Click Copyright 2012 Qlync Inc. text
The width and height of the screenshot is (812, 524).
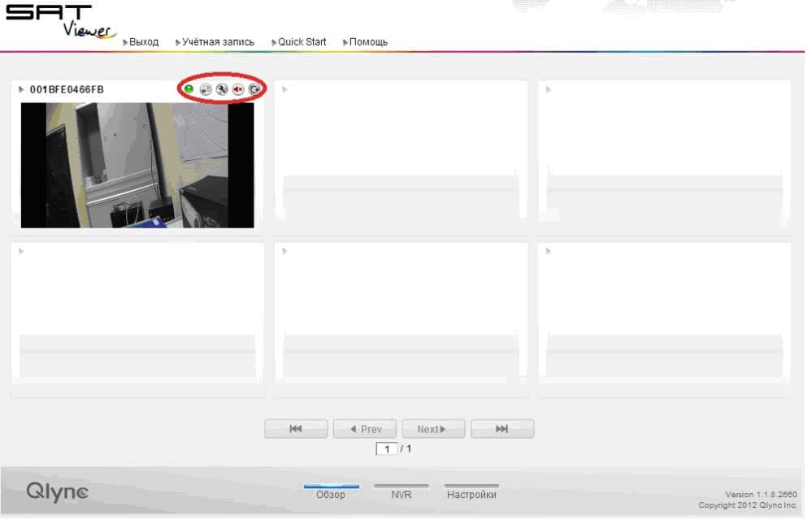(x=747, y=505)
